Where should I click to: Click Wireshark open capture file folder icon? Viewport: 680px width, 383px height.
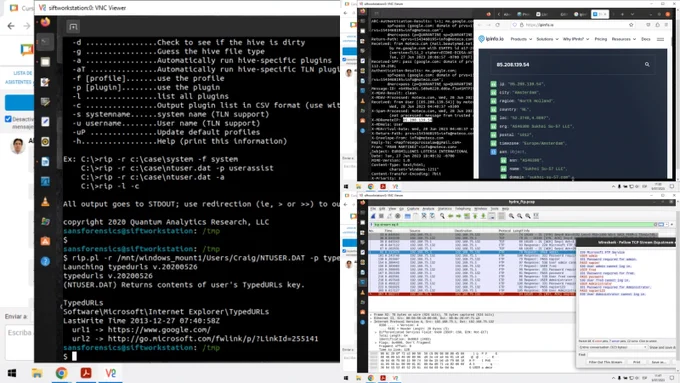tap(408, 216)
